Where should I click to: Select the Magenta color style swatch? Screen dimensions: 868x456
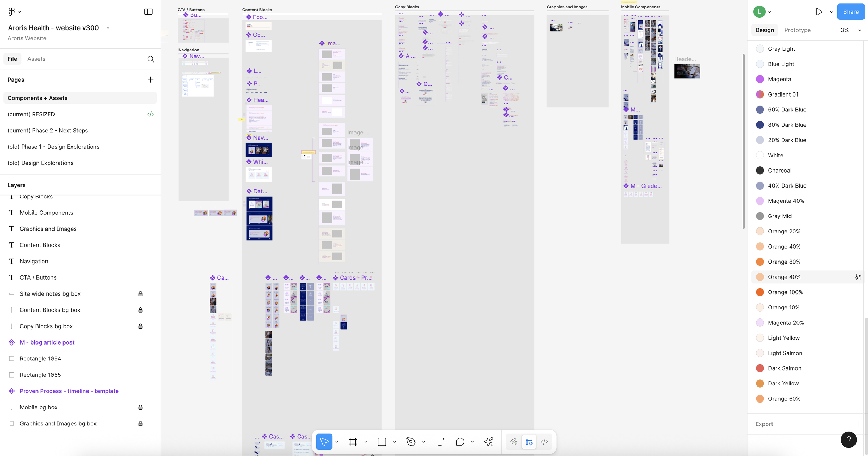(x=760, y=79)
